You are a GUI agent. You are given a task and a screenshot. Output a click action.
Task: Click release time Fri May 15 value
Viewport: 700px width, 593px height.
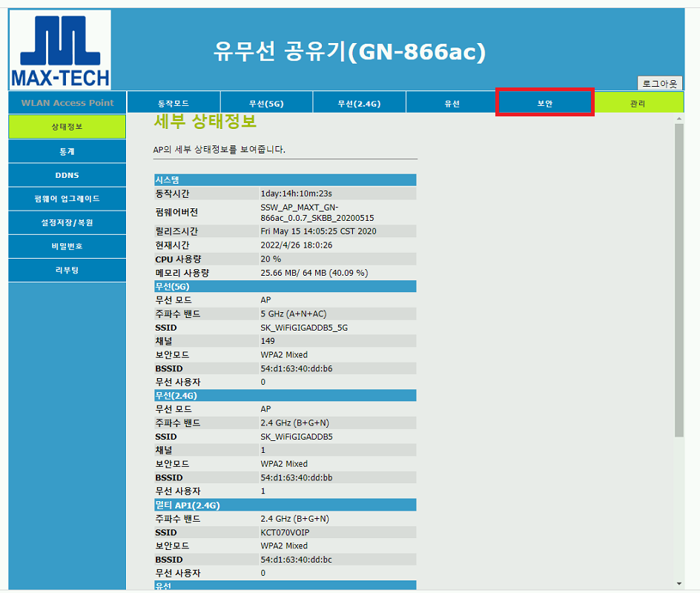click(x=318, y=231)
